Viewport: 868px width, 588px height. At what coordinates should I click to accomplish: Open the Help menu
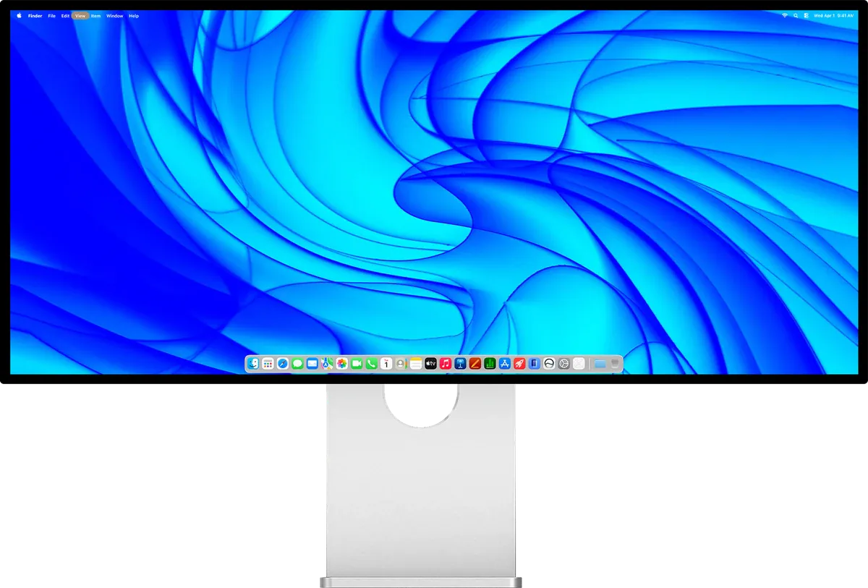tap(134, 15)
